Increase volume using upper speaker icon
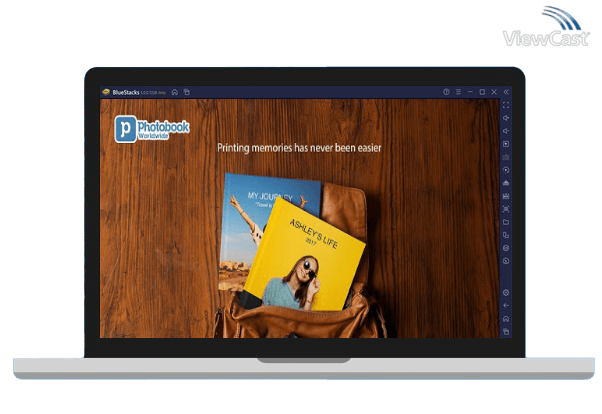Screen dimensions: 602x414 tap(506, 118)
